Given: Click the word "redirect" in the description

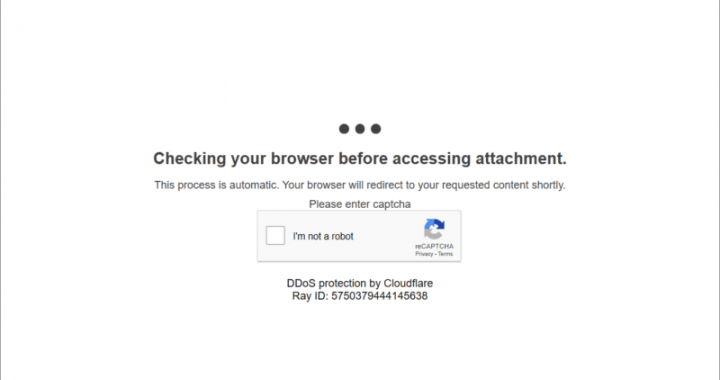Looking at the screenshot, I should pos(384,185).
